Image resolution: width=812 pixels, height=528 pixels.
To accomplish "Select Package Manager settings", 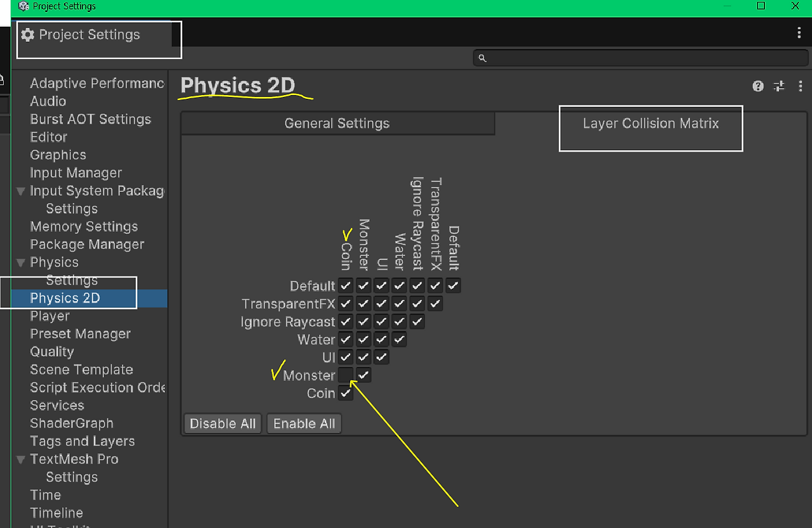I will (87, 244).
